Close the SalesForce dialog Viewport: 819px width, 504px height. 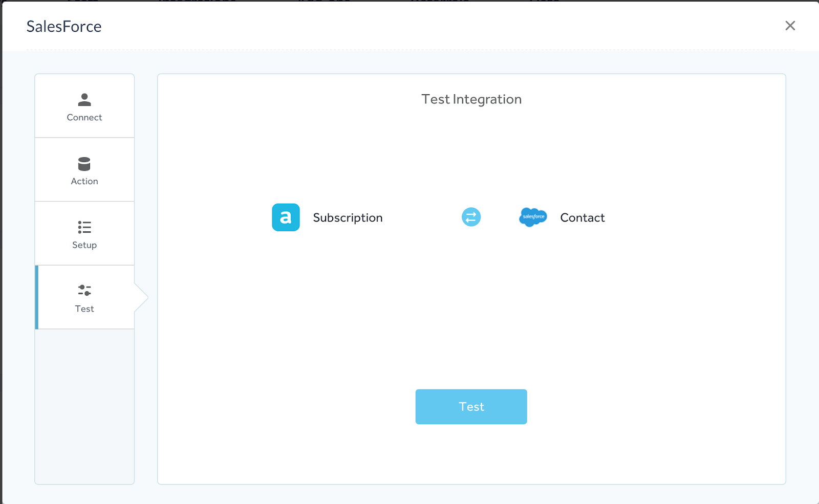point(790,26)
